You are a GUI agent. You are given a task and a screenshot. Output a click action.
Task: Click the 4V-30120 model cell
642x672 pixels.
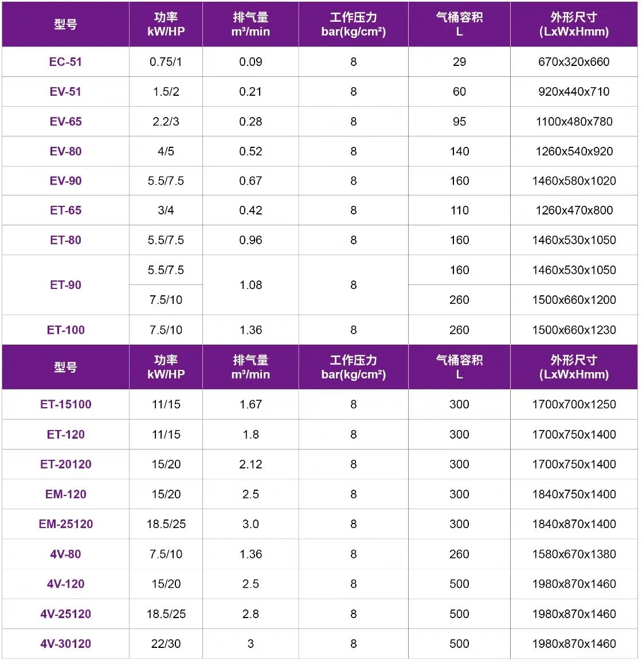[x=65, y=643]
